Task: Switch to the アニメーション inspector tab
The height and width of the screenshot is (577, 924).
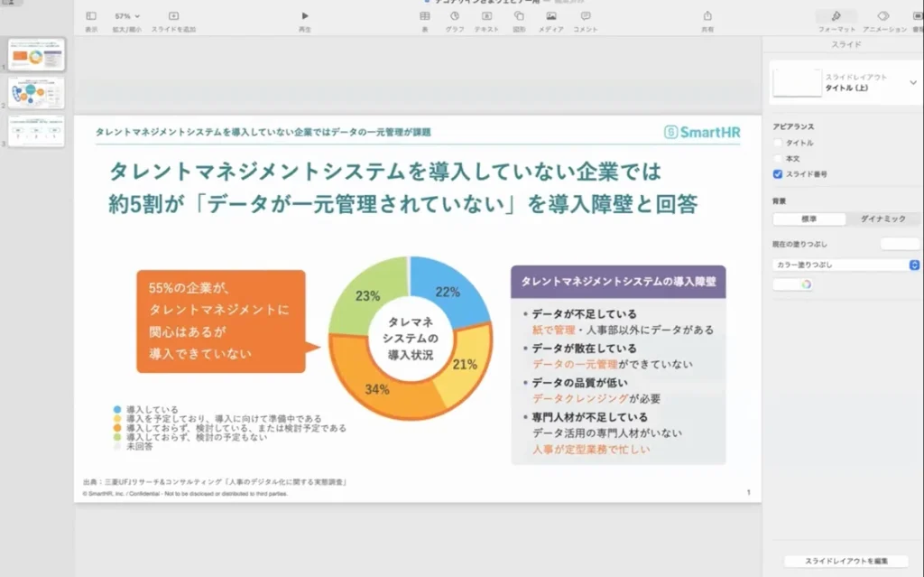Action: 883,18
